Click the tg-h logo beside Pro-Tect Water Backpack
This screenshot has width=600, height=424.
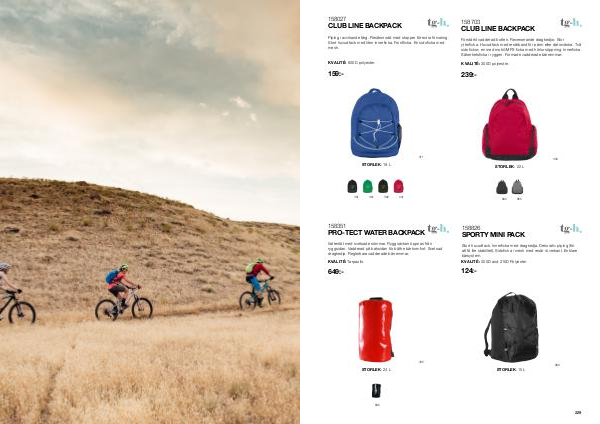point(438,229)
